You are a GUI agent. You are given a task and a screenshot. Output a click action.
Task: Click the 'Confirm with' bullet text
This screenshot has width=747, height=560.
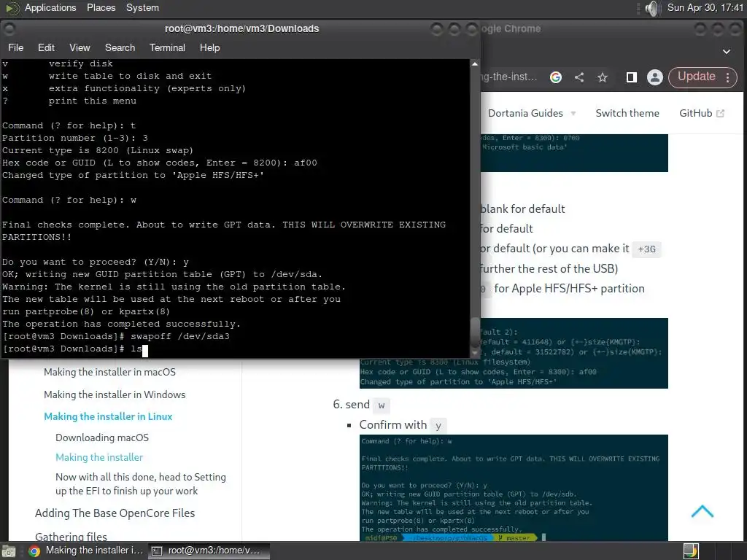point(393,425)
